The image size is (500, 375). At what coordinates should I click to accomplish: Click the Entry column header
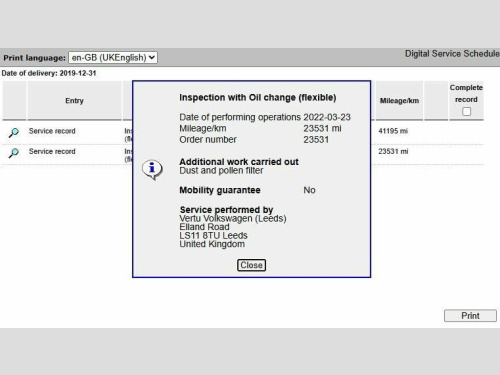(74, 101)
